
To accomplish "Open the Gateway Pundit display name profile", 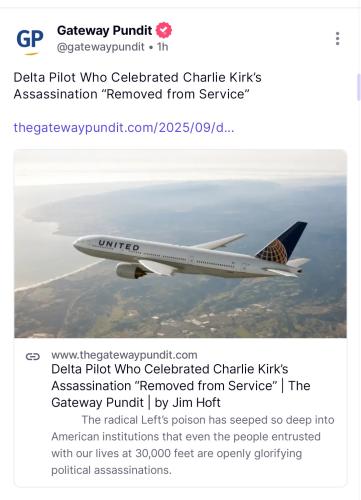I will point(104,30).
